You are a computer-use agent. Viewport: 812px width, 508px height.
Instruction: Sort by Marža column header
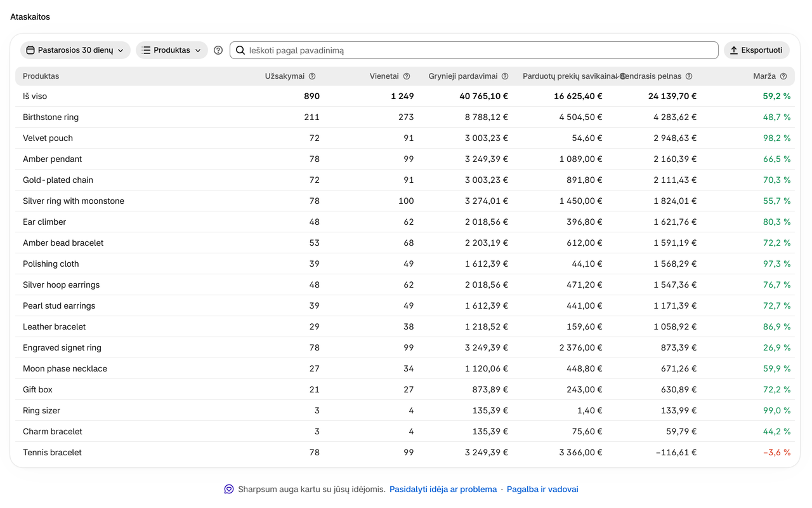[x=764, y=76]
